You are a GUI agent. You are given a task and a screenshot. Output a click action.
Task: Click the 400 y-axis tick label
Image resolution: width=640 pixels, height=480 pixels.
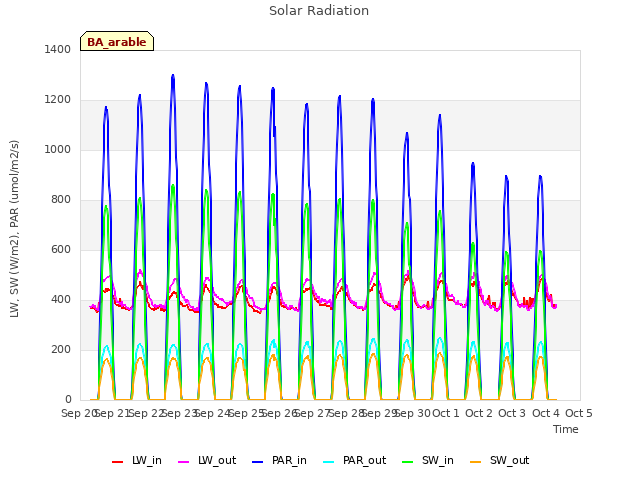click(x=61, y=300)
